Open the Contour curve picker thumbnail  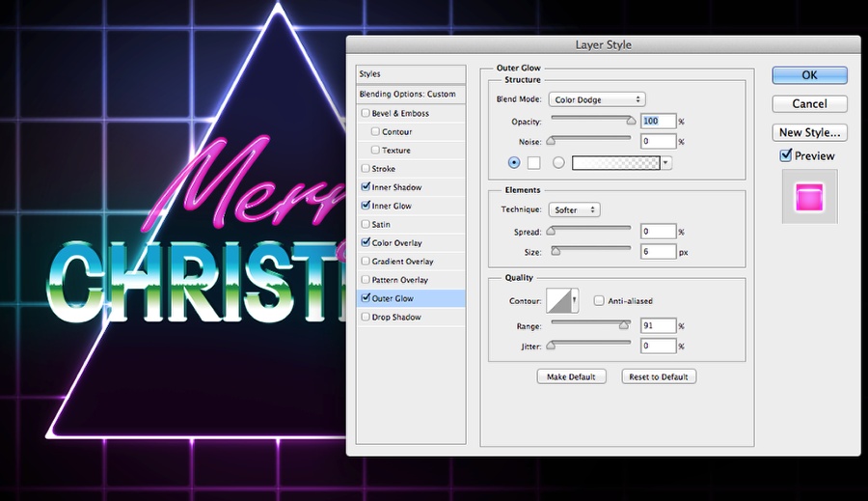[558, 301]
